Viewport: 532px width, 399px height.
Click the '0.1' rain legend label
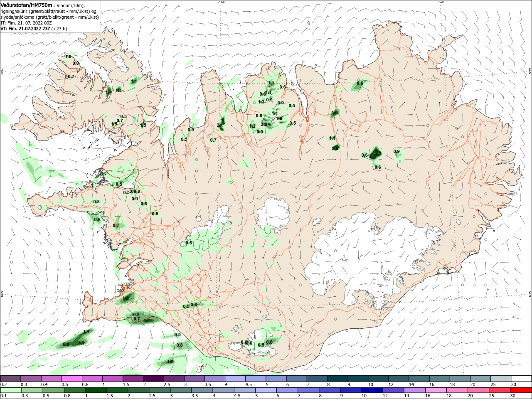[4, 396]
